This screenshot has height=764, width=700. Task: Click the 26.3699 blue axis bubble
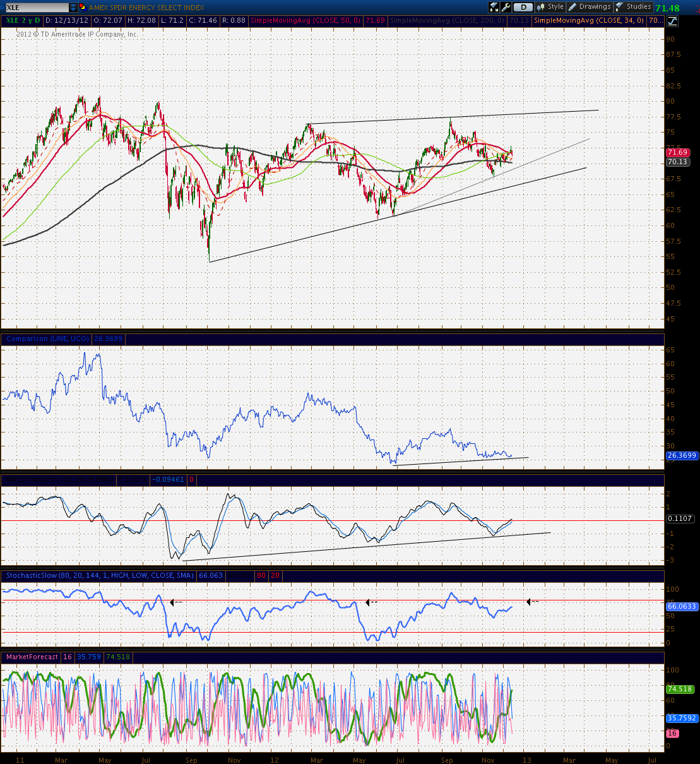point(682,455)
